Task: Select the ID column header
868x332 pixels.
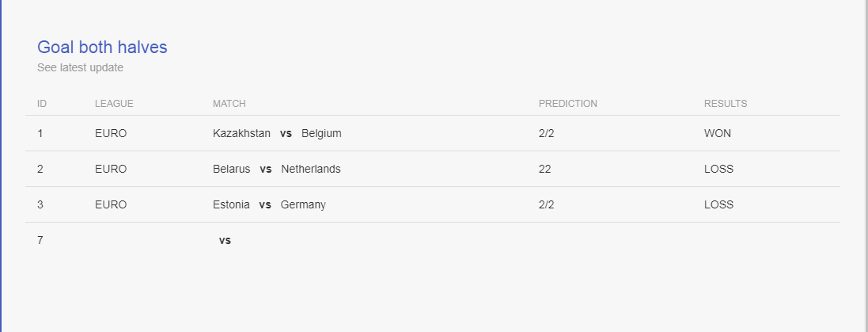Action: click(x=42, y=104)
